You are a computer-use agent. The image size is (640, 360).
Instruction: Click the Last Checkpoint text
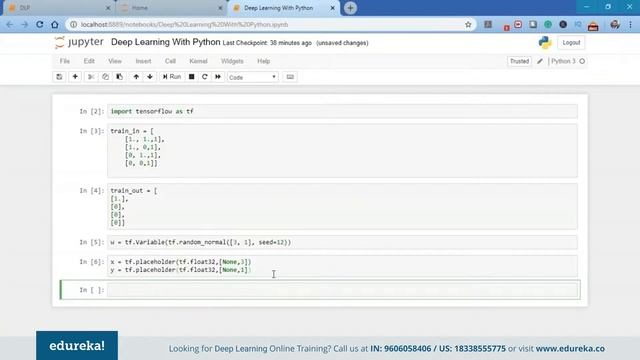click(x=267, y=43)
